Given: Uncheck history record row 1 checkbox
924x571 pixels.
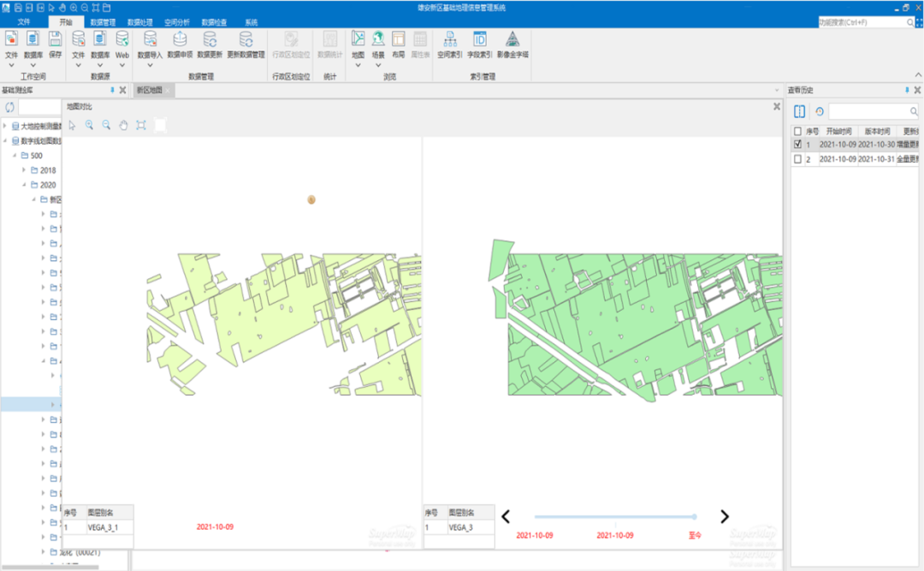Looking at the screenshot, I should point(798,145).
